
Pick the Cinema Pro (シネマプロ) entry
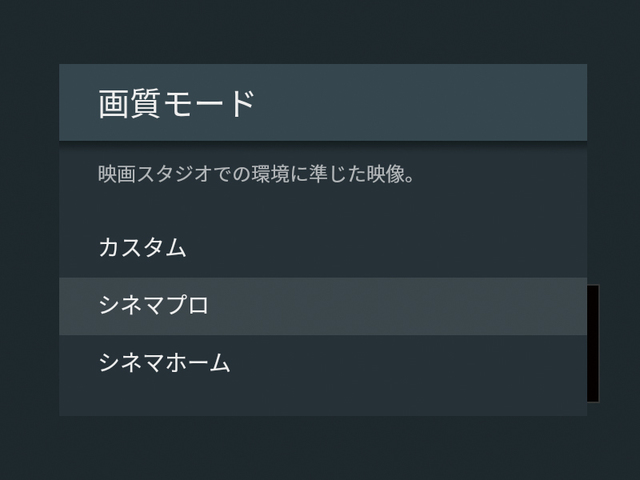coord(154,306)
